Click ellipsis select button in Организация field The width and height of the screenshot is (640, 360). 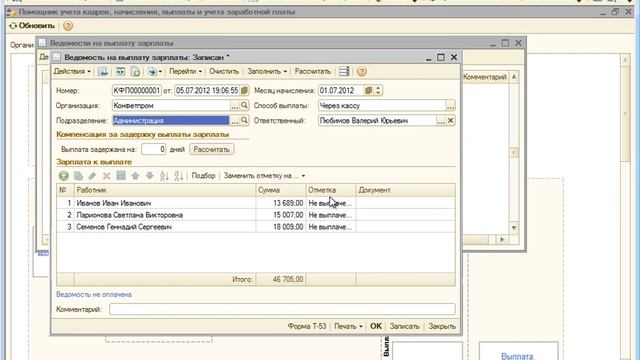235,105
